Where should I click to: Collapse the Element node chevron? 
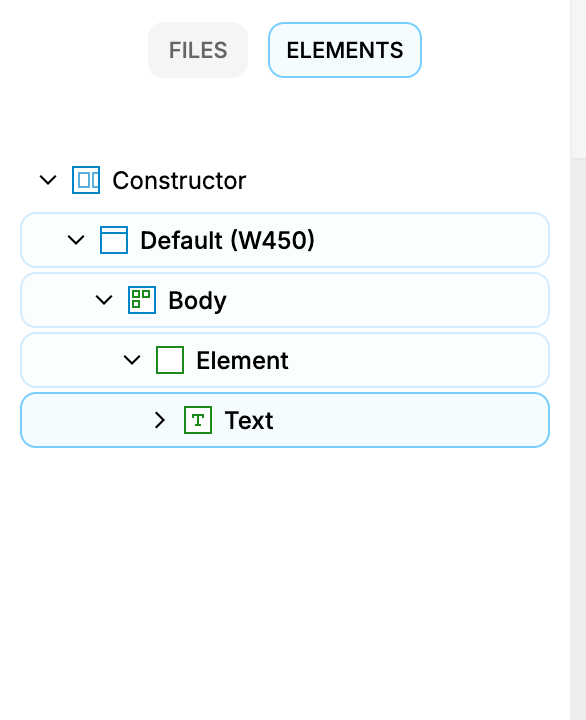pyautogui.click(x=132, y=360)
